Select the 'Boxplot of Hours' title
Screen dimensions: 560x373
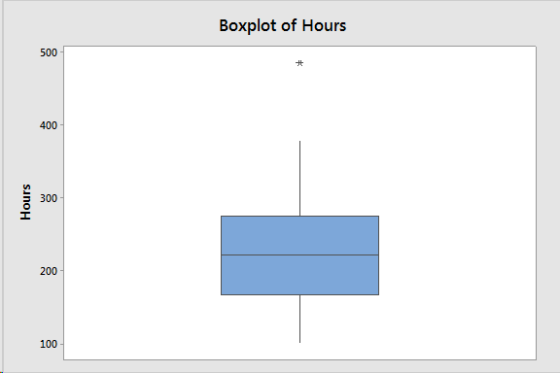[282, 26]
